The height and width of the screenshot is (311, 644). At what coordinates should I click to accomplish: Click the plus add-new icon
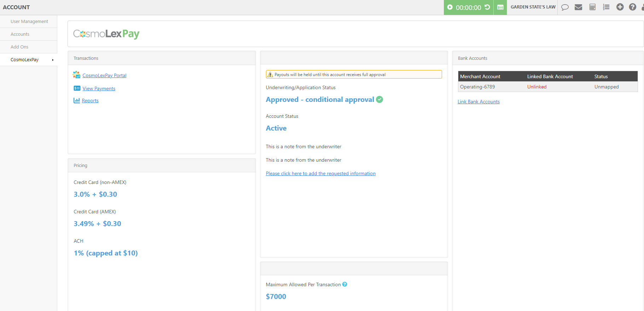620,7
